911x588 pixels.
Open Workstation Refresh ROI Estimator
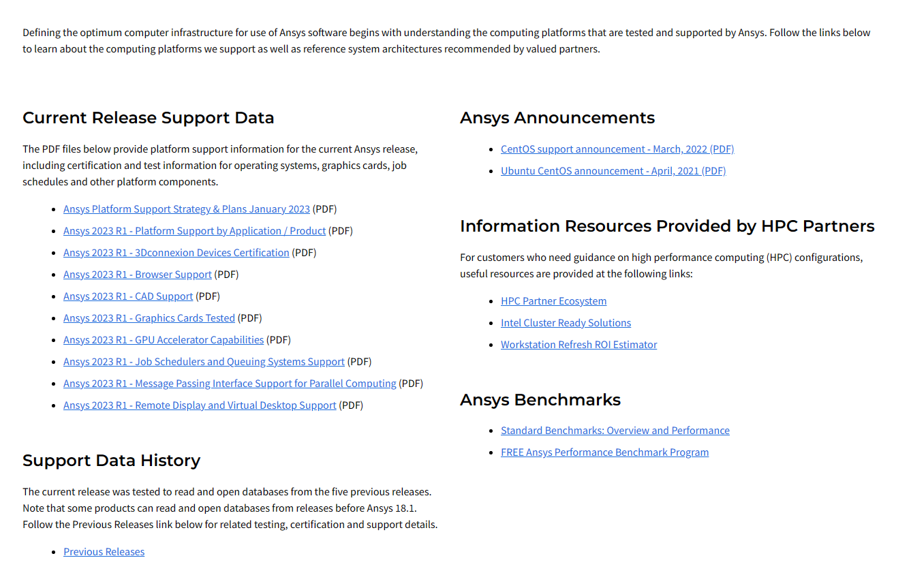[x=579, y=345]
